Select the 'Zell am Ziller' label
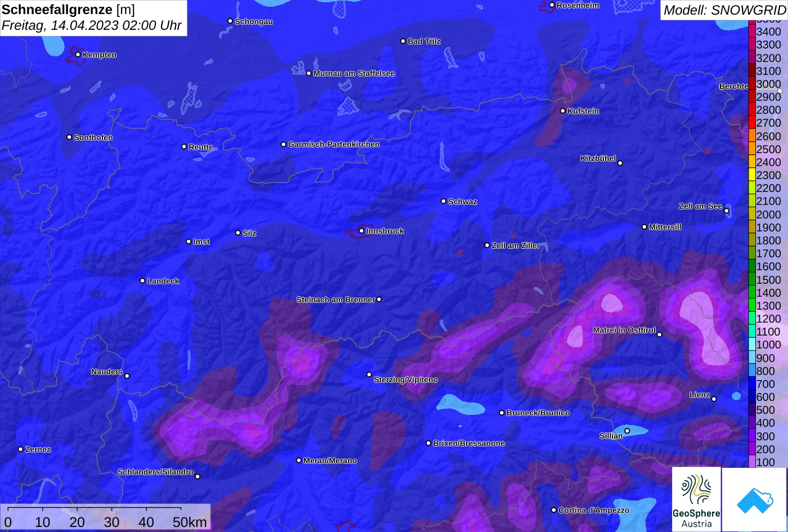788x532 pixels. click(516, 245)
